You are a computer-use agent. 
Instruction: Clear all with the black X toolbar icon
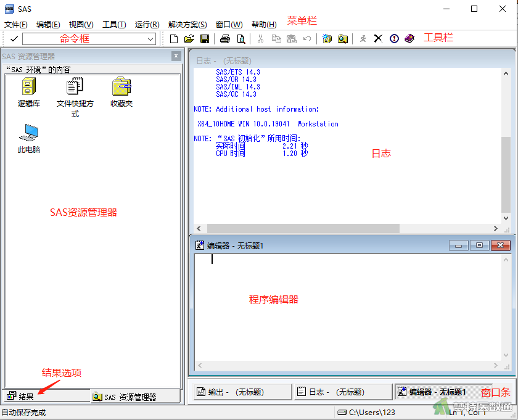[x=378, y=39]
